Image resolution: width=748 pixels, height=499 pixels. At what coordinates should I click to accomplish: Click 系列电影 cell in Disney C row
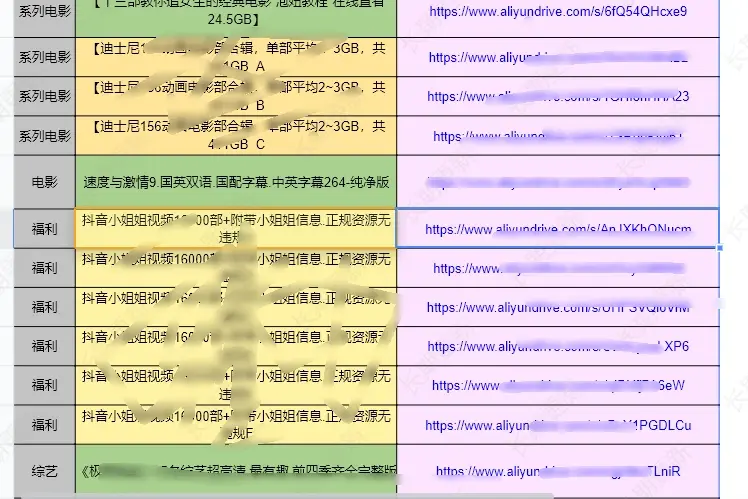[44, 135]
